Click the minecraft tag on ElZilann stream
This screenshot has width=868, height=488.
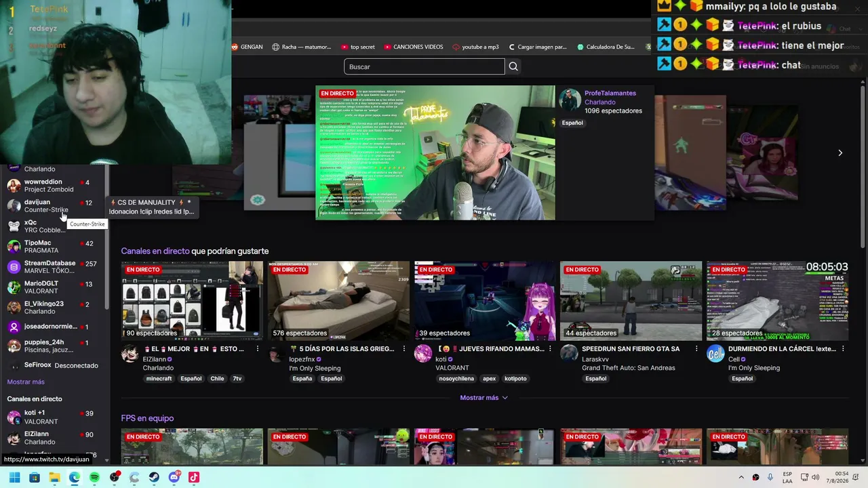(x=159, y=379)
